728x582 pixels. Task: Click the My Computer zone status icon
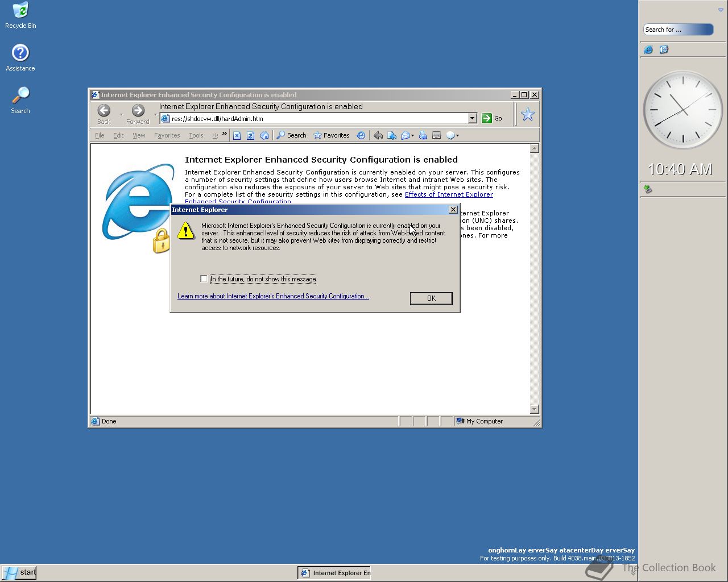[x=460, y=421]
